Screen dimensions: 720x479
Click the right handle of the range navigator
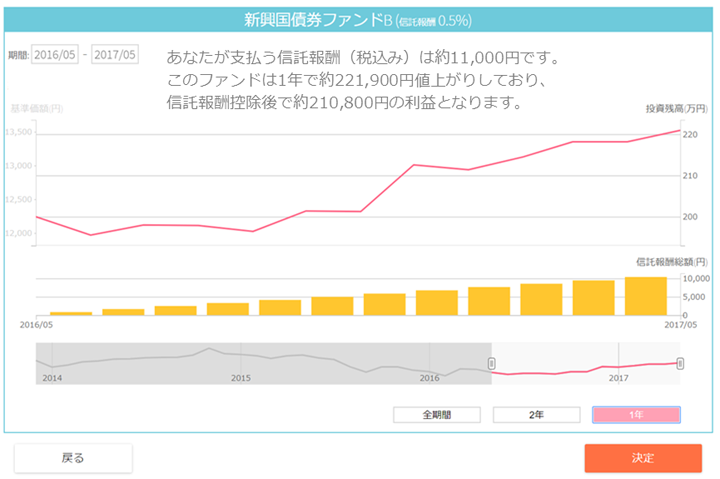pos(680,363)
